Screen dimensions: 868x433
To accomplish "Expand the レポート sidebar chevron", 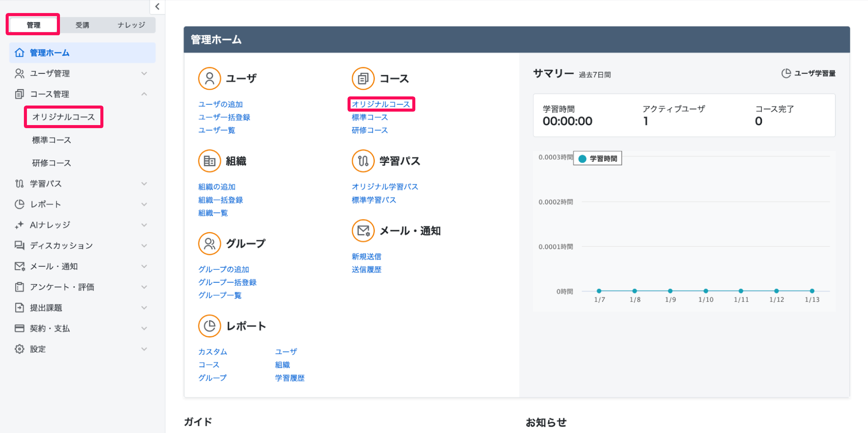I will point(144,204).
